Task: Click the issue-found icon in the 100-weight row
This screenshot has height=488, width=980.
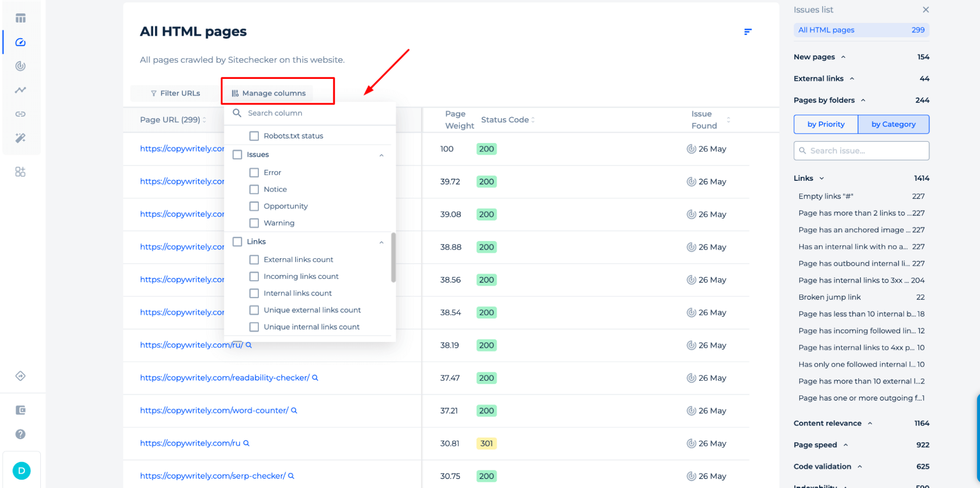Action: pos(691,149)
